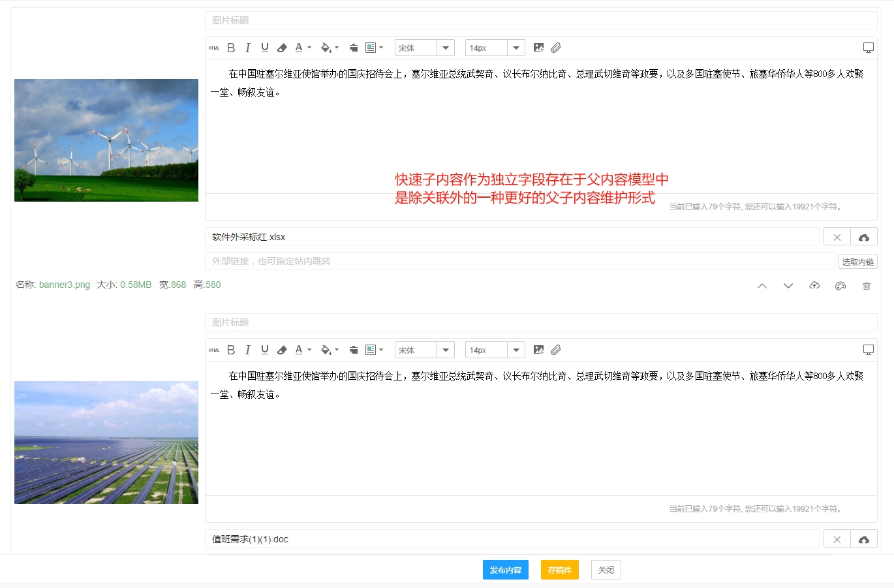Click the 0.58MB size value
This screenshot has width=894, height=588.
click(136, 285)
